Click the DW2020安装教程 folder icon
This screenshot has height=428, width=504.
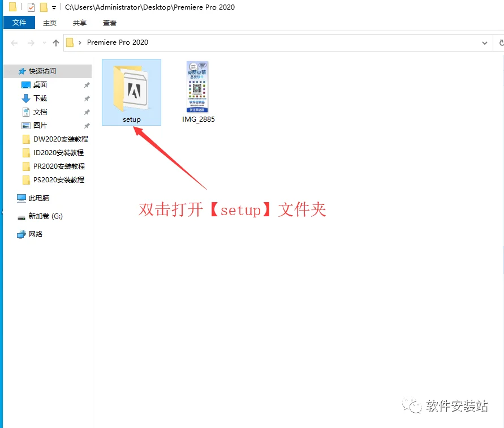pos(26,139)
